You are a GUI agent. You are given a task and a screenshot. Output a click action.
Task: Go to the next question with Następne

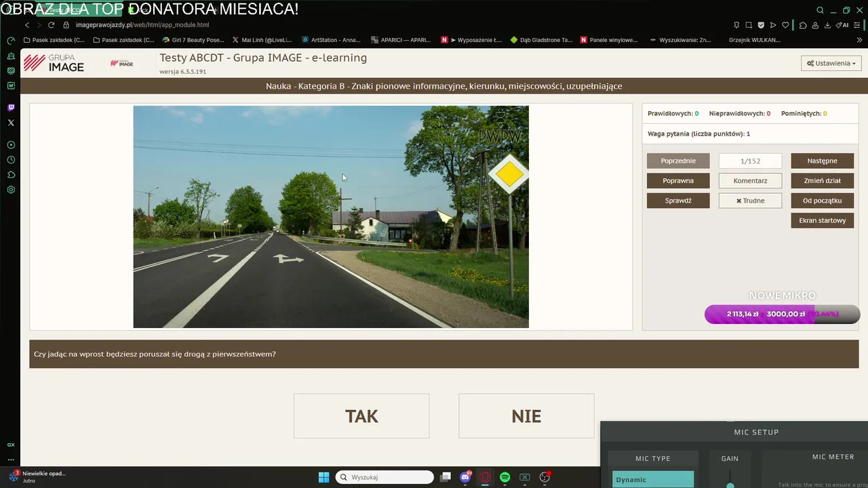coord(823,161)
